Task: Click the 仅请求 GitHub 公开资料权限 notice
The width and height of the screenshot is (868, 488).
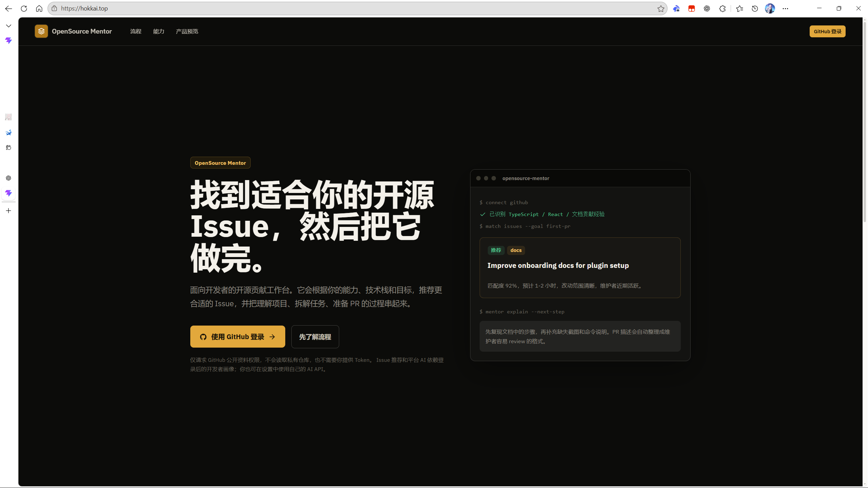Action: tap(317, 365)
